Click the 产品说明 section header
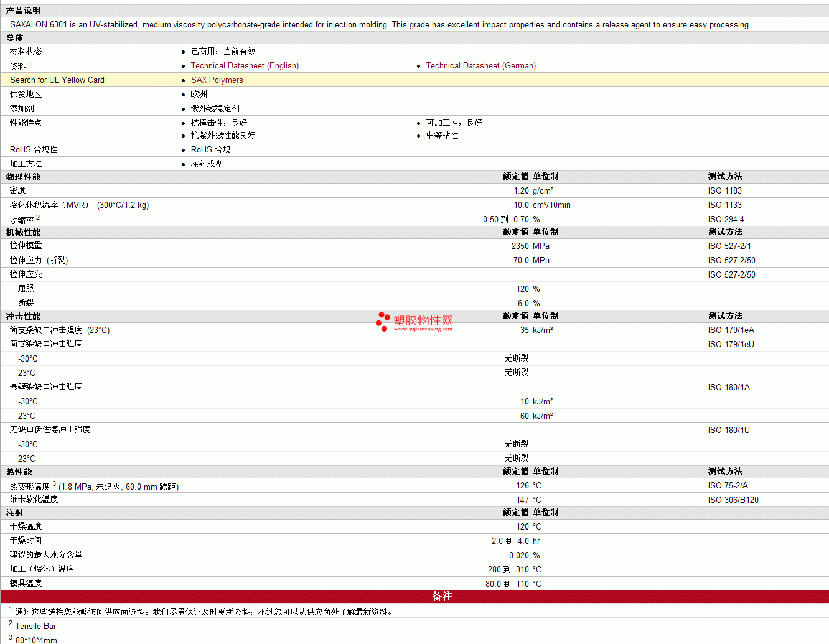829x644 pixels. pos(23,11)
